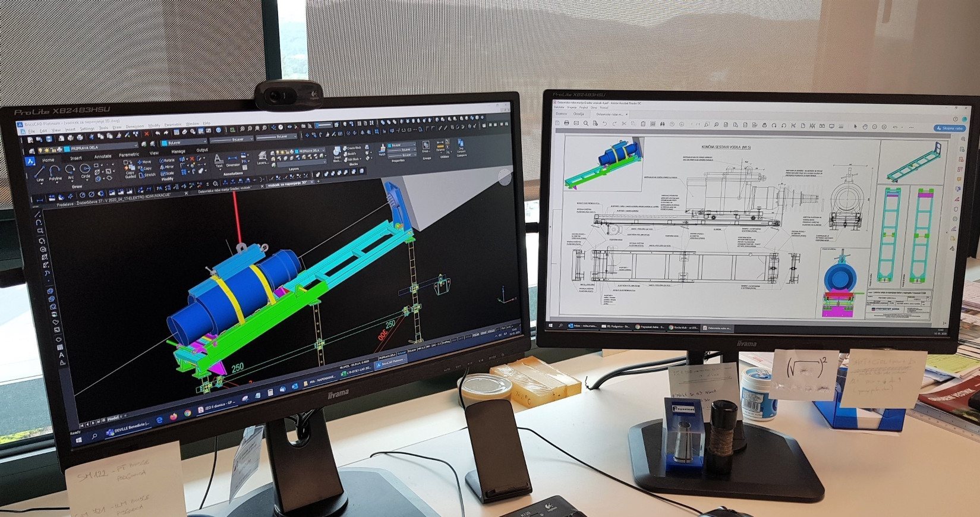
Task: Activate the Mirror tool
Action: tap(167, 167)
